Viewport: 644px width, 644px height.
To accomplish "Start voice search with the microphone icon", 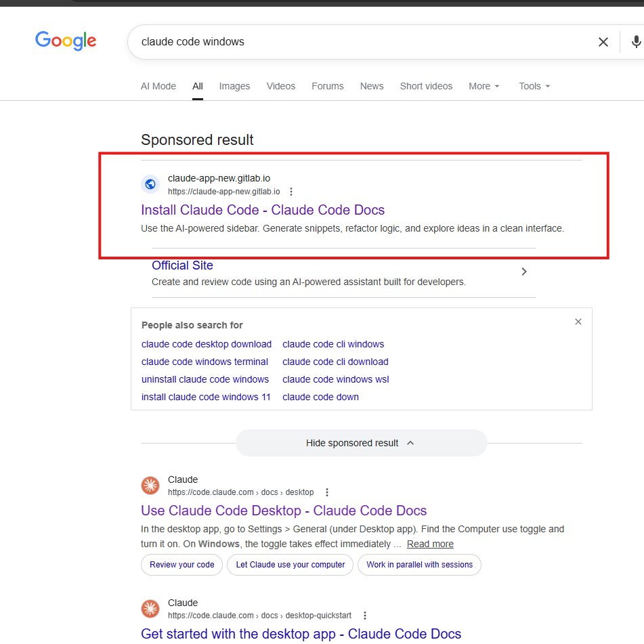I will click(x=636, y=42).
